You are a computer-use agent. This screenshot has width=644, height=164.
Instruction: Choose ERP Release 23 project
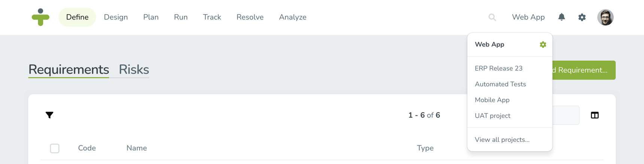point(498,69)
